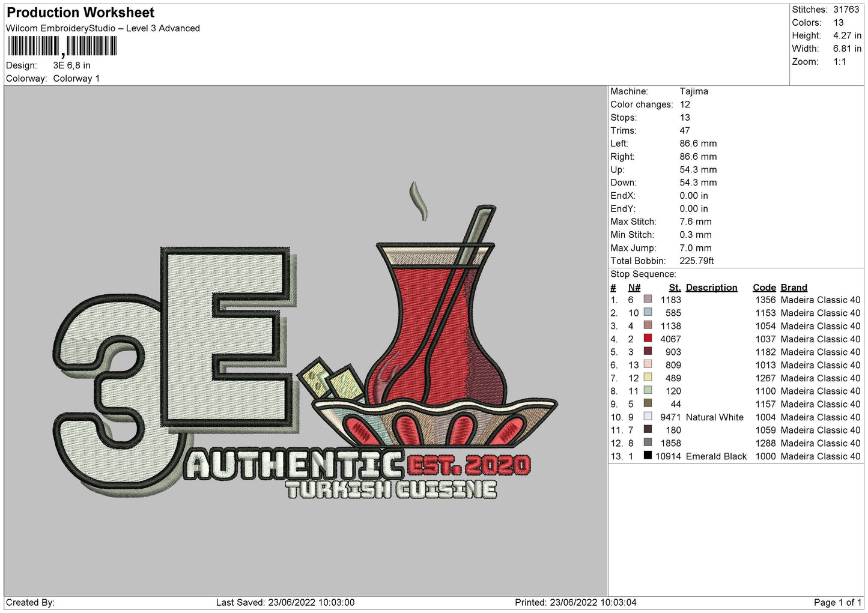Image resolution: width=868 pixels, height=613 pixels.
Task: Click the 'Emerald Black' description cell
Action: point(716,456)
